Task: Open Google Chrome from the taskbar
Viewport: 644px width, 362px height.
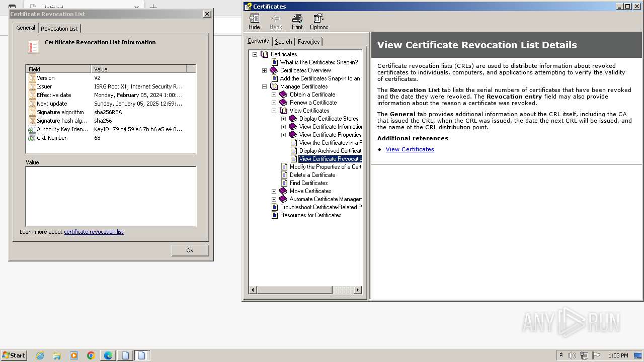Action: 91,355
